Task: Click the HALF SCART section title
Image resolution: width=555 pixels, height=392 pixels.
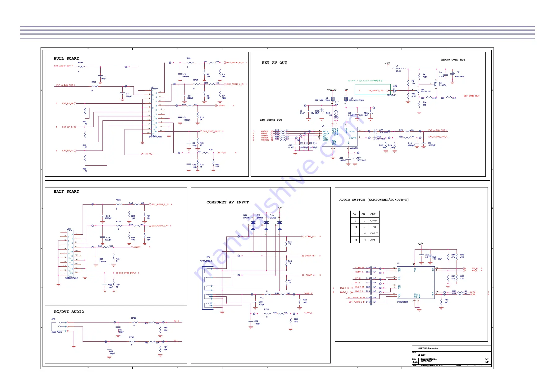Action: [x=66, y=191]
